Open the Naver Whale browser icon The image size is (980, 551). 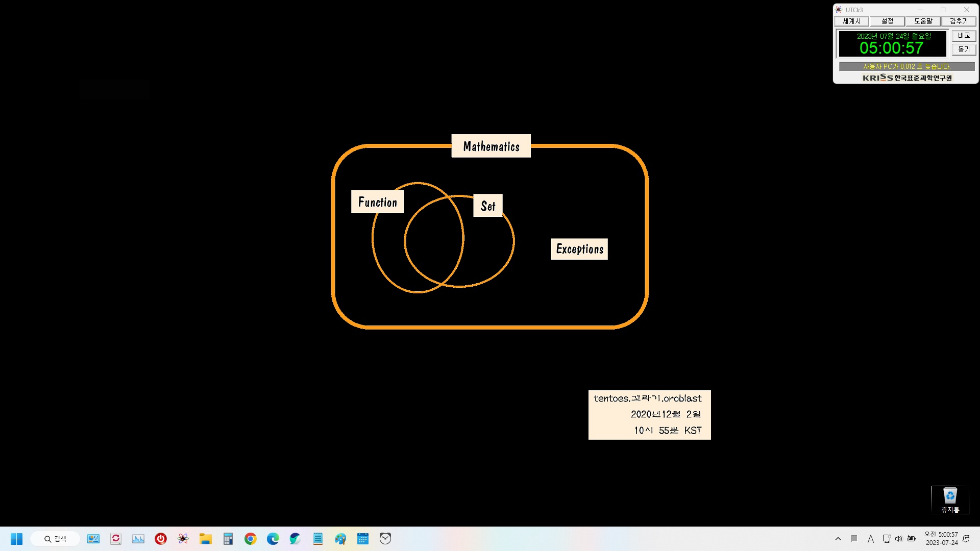coord(295,539)
